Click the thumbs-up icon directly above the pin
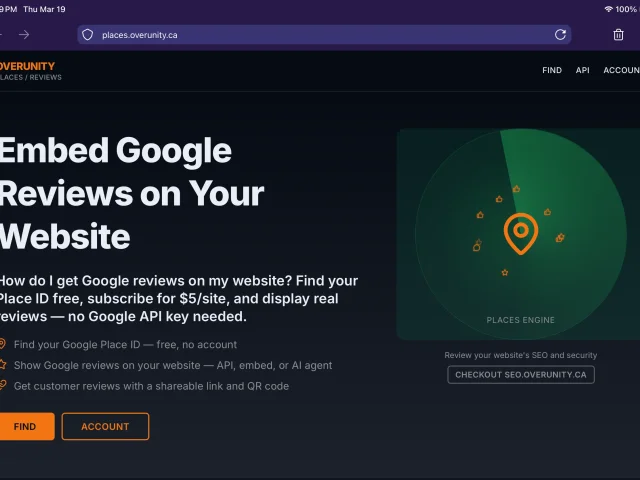The width and height of the screenshot is (640, 480). pyautogui.click(x=516, y=188)
